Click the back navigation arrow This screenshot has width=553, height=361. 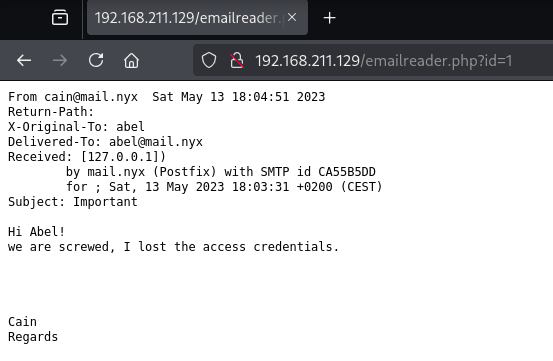click(x=24, y=61)
